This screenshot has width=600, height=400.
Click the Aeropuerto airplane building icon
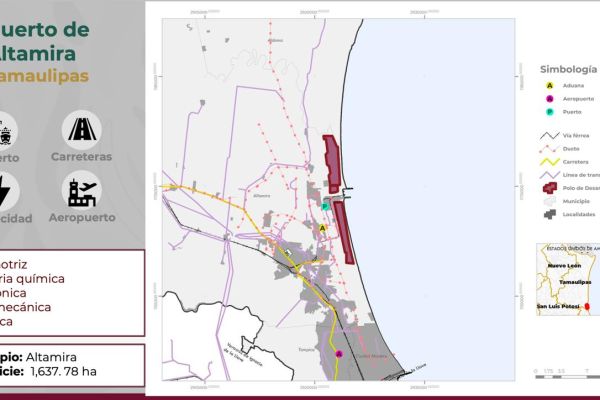[x=81, y=189]
